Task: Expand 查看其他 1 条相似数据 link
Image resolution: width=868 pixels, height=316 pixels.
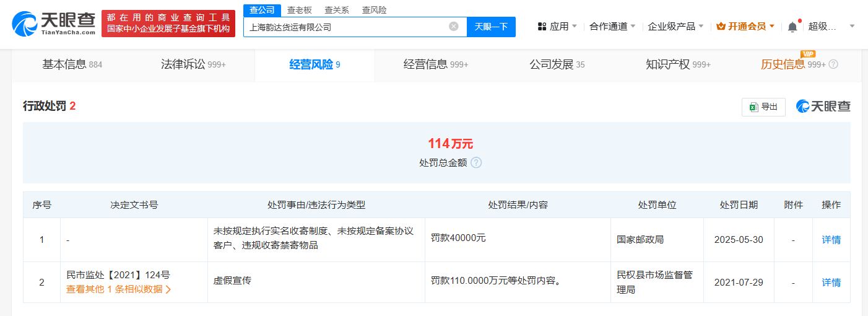Action: click(x=119, y=289)
